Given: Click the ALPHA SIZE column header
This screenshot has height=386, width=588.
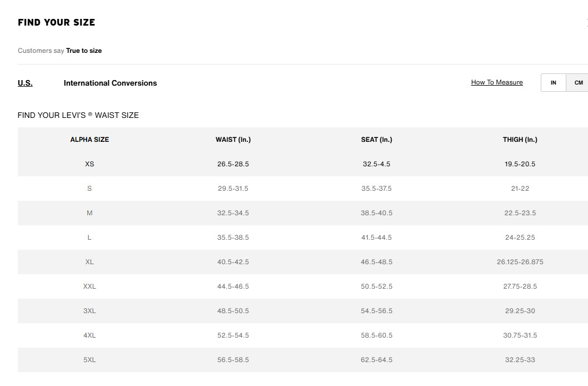Looking at the screenshot, I should pyautogui.click(x=89, y=140).
